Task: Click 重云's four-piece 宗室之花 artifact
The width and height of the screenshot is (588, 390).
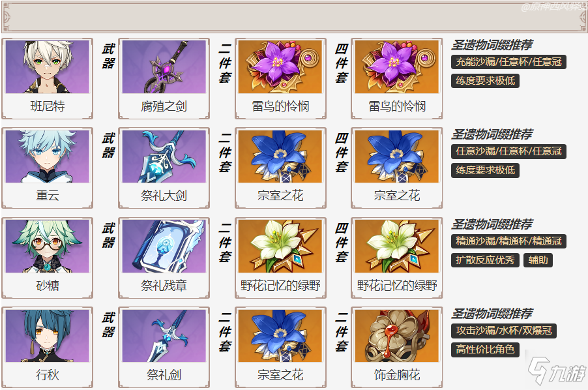Action: (397, 157)
